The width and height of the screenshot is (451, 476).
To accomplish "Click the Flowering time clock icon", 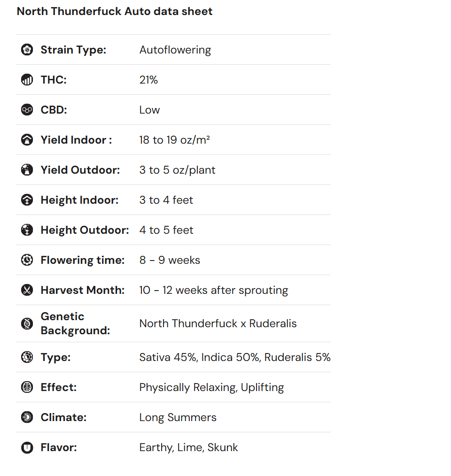I will point(27,260).
